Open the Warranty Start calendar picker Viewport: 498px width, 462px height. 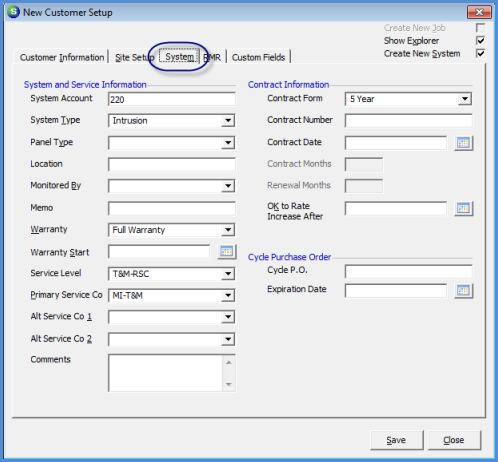point(227,252)
